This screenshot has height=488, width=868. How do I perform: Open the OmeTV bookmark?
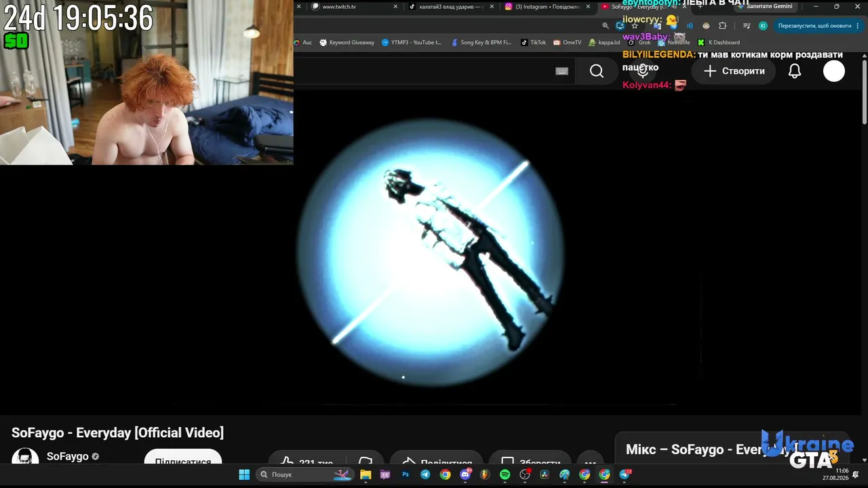click(x=568, y=42)
